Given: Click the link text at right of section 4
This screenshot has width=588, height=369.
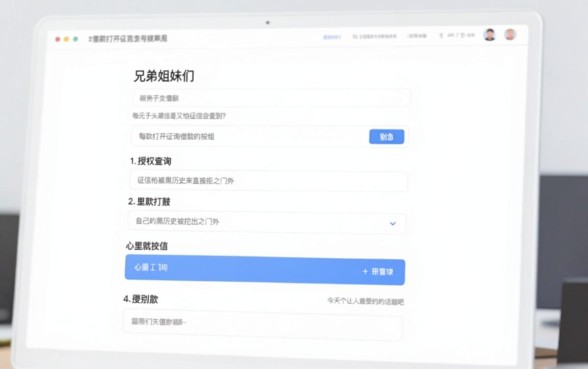Looking at the screenshot, I should (366, 301).
